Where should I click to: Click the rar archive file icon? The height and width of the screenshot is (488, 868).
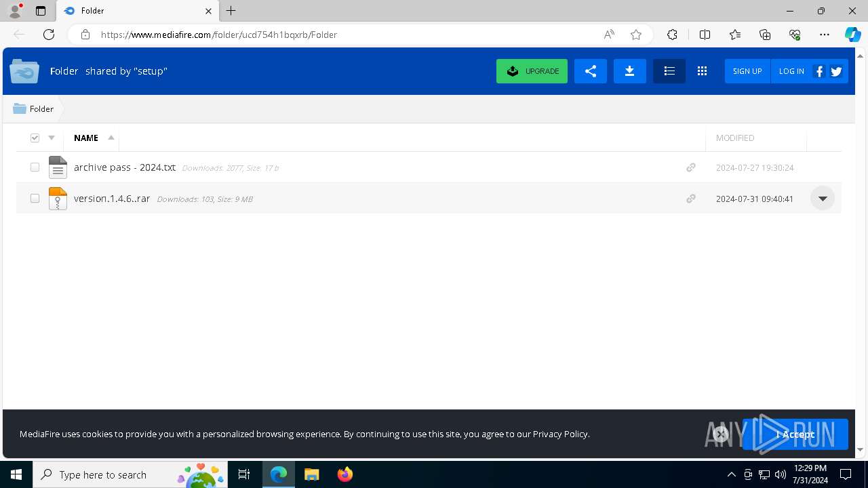click(x=58, y=199)
